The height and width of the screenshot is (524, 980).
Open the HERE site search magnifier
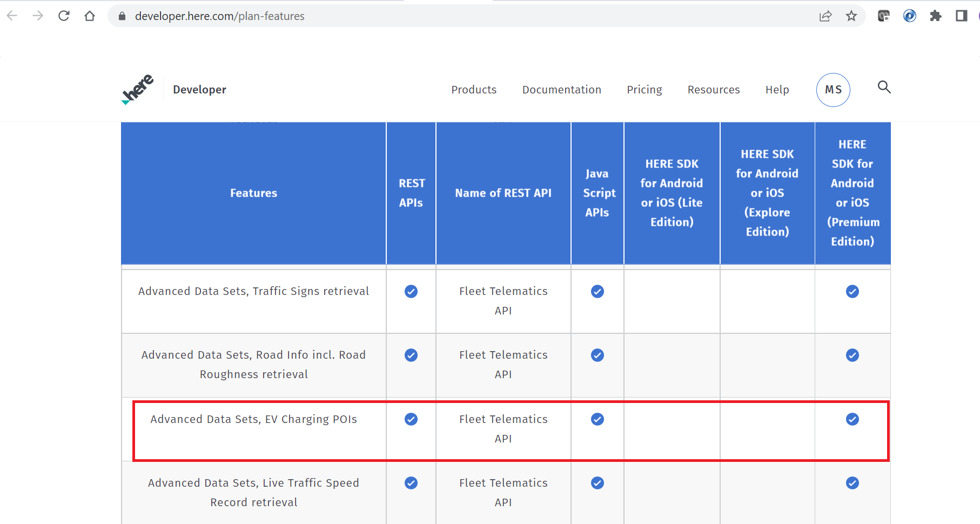pos(884,87)
